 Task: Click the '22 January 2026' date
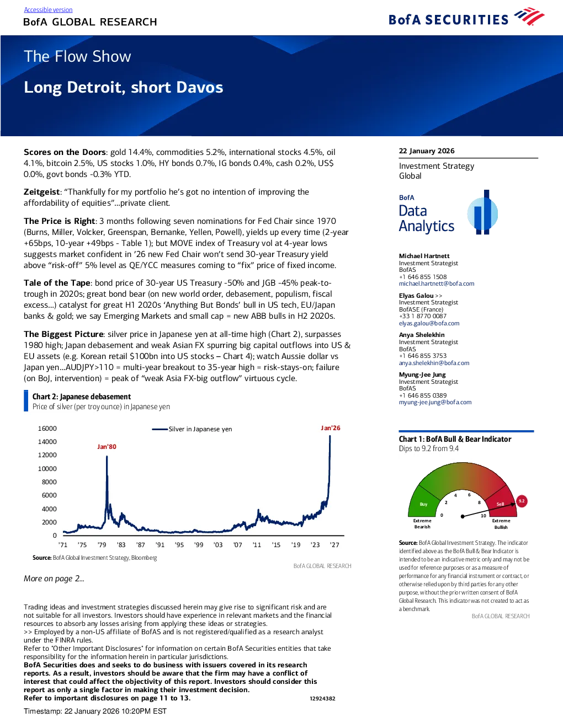(427, 151)
